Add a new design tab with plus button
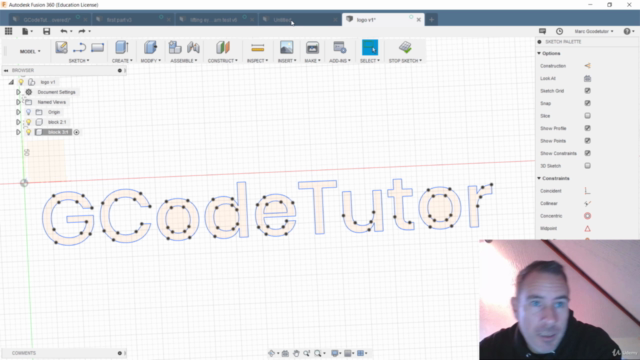This screenshot has height=360, width=640. pyautogui.click(x=431, y=20)
